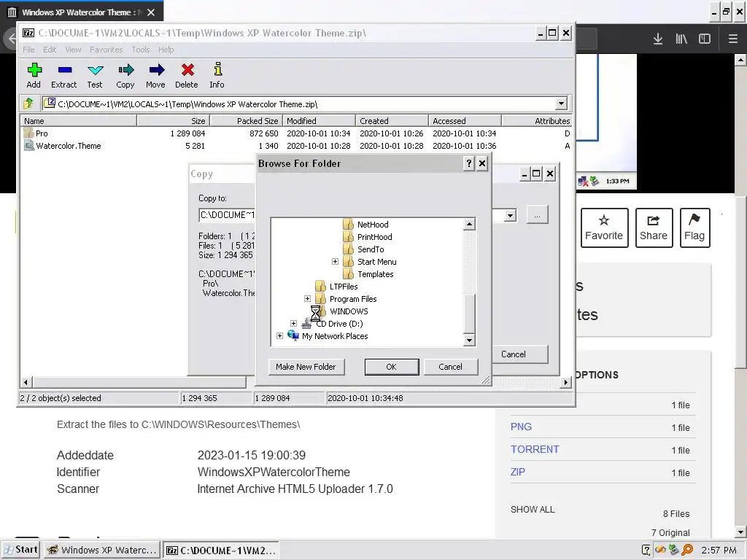Image resolution: width=747 pixels, height=560 pixels.
Task: Select the SendTo folder in the tree
Action: point(371,249)
